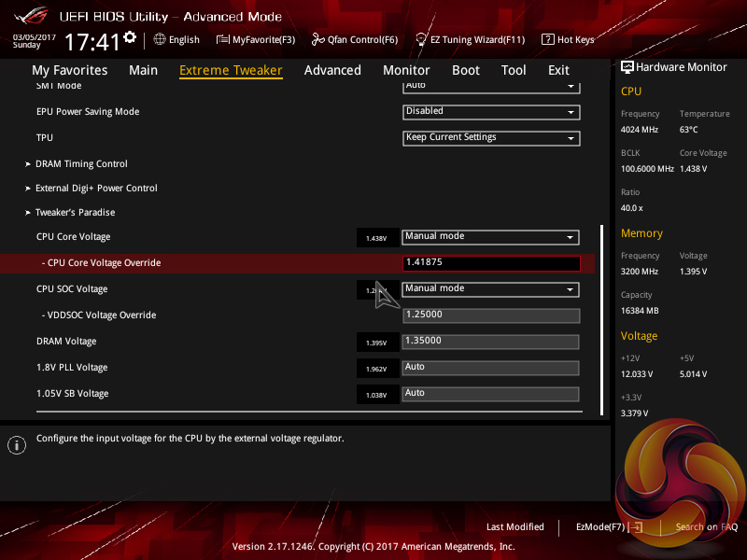Click the settings gear next to the clock
Screen dimensions: 747x560
pyautogui.click(x=130, y=37)
